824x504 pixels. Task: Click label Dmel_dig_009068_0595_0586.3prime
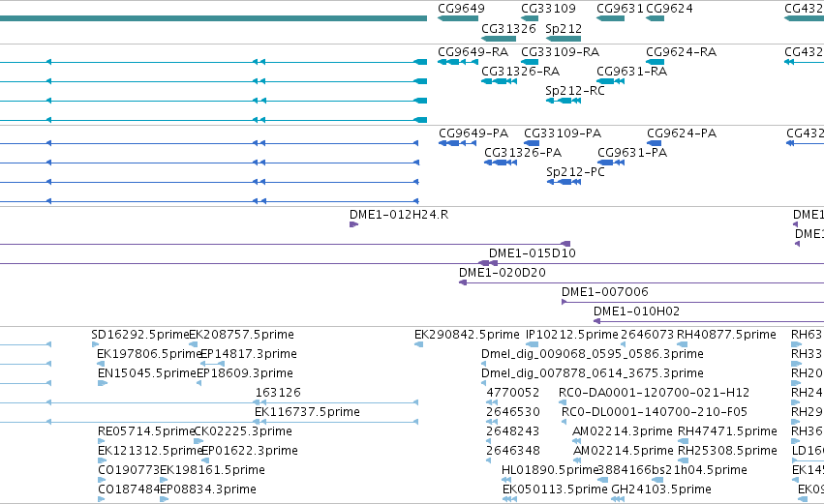pos(593,354)
